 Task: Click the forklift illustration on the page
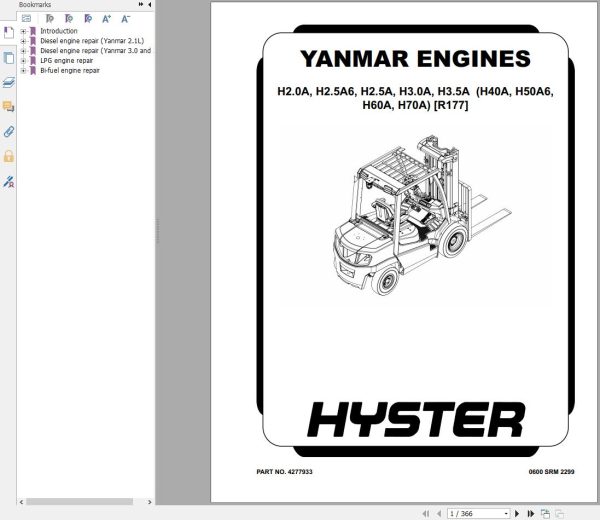pos(421,214)
